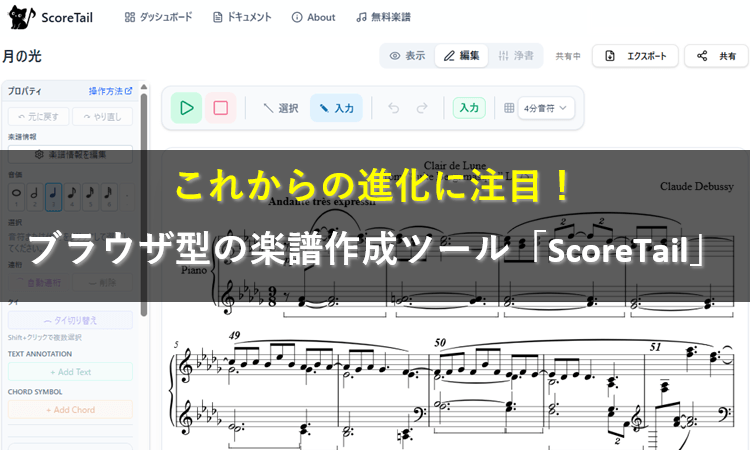Click the grid icon beside note dropdown
This screenshot has height=450, width=750.
click(x=508, y=108)
